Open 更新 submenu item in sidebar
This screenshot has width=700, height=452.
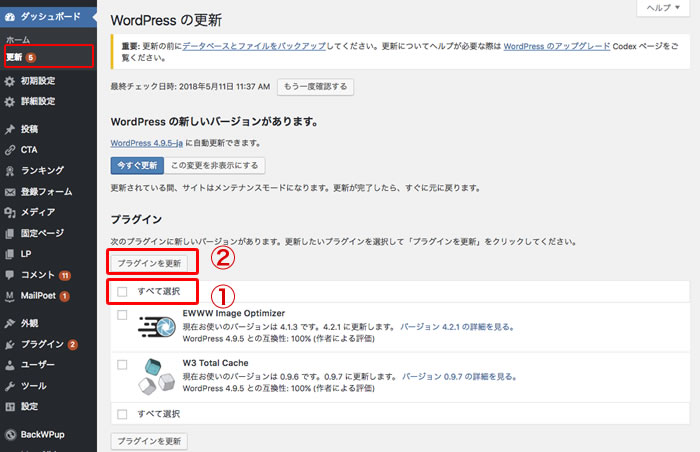(14, 56)
